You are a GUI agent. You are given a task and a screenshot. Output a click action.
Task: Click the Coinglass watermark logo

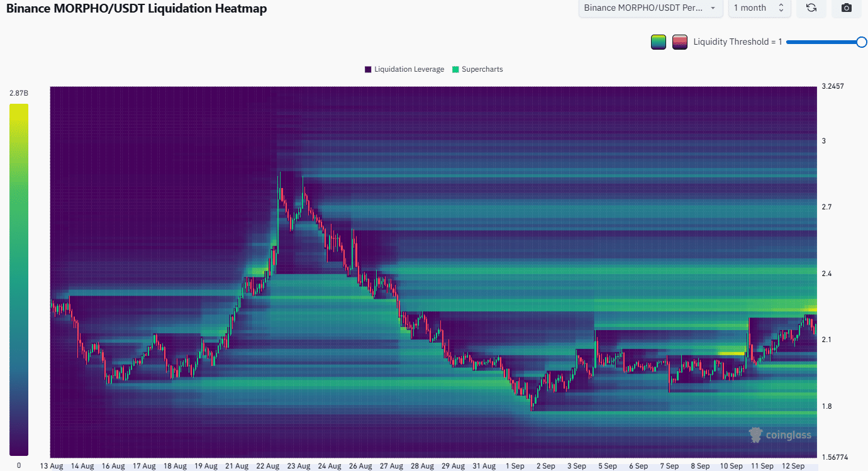[x=780, y=435]
